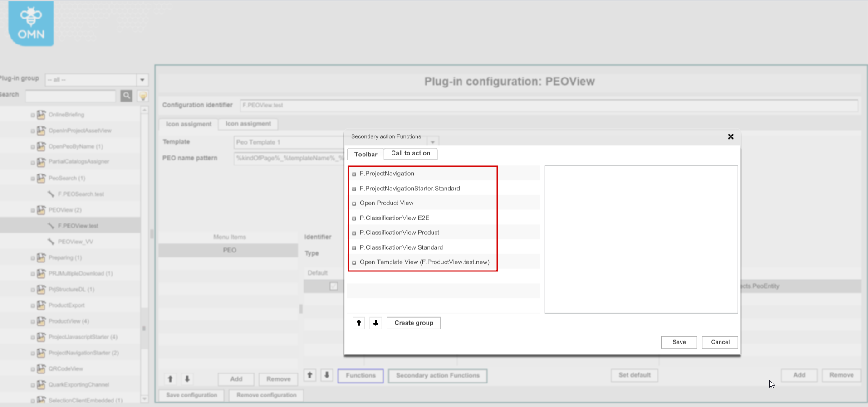Click the magnifier search icon
The image size is (868, 407).
[127, 96]
